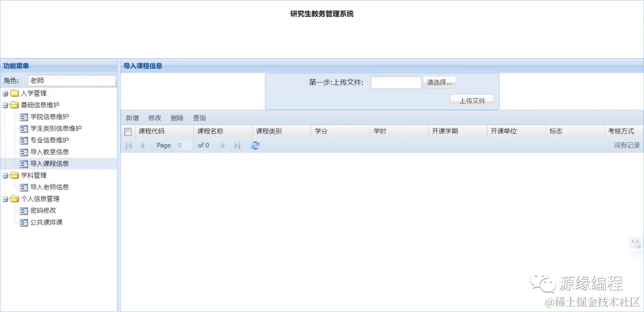Click the next page arrow icon

point(223,145)
